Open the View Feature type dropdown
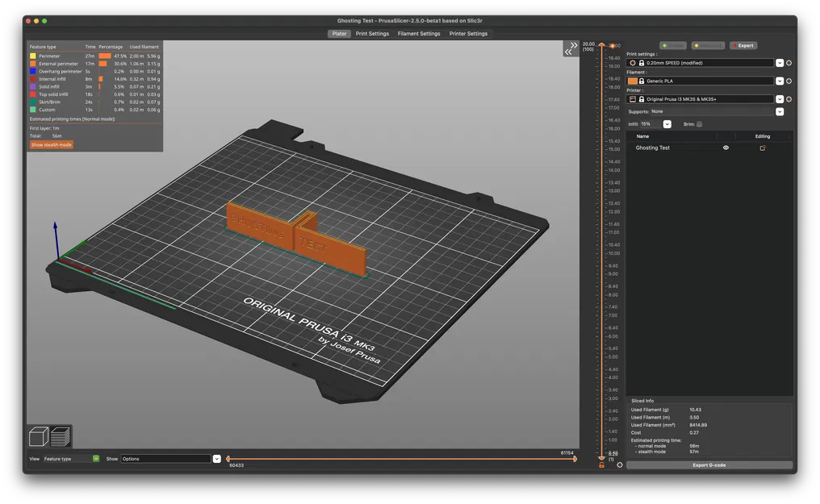The height and width of the screenshot is (504, 820). pos(96,459)
